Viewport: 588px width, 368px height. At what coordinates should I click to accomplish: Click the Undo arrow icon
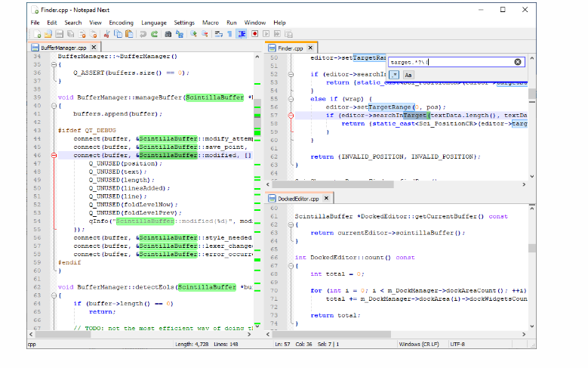[x=143, y=34]
